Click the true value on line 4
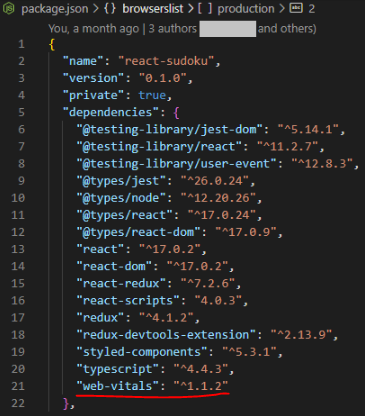The image size is (365, 416). click(152, 95)
